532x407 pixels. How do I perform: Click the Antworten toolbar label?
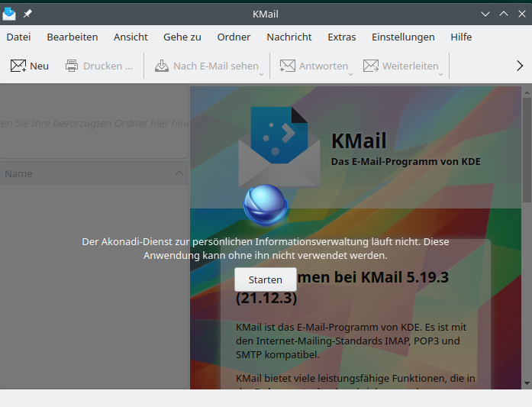click(x=324, y=66)
